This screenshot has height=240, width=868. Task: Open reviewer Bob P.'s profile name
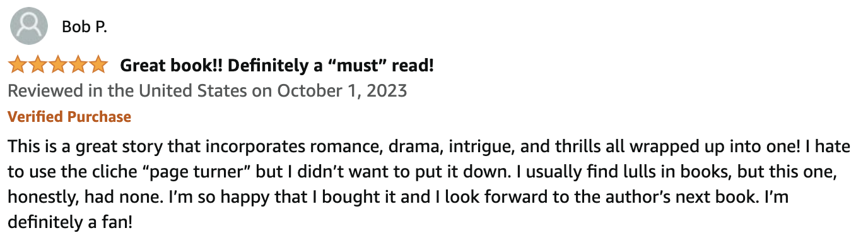click(x=85, y=27)
